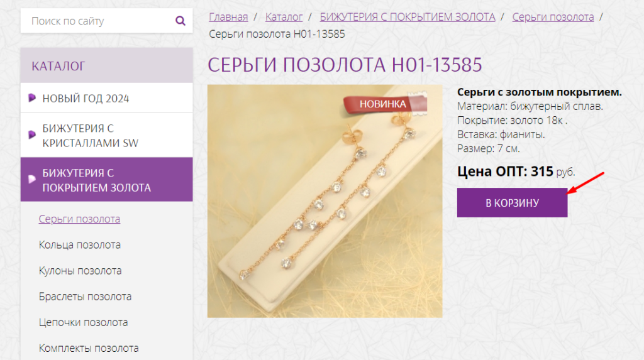This screenshot has height=360, width=644.
Task: Open Кольца позолота subcategory
Action: (80, 244)
